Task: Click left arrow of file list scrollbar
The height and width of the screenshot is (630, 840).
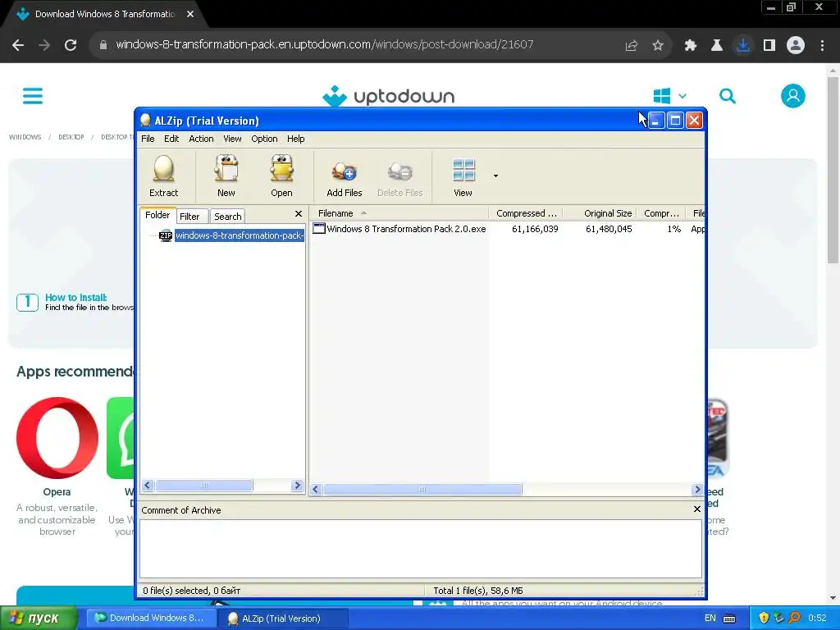Action: click(x=316, y=489)
